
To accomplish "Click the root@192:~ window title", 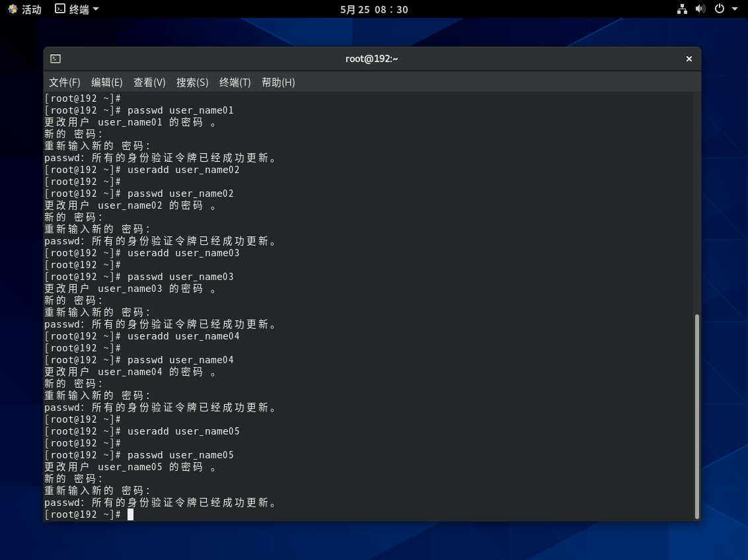I will click(371, 59).
